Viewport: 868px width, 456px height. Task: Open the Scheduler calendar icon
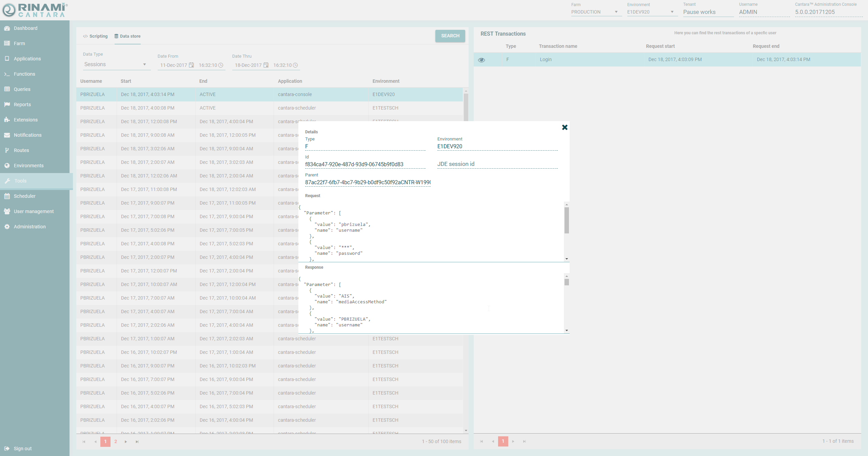coord(7,196)
